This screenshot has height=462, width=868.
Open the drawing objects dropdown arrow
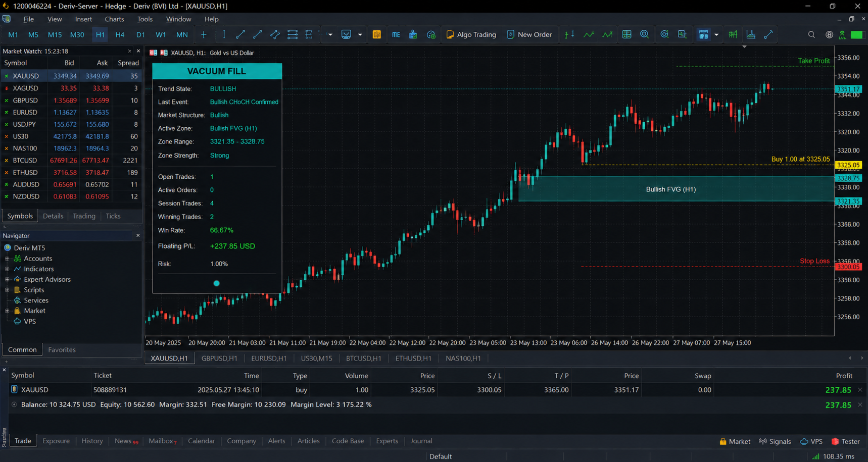tap(330, 35)
